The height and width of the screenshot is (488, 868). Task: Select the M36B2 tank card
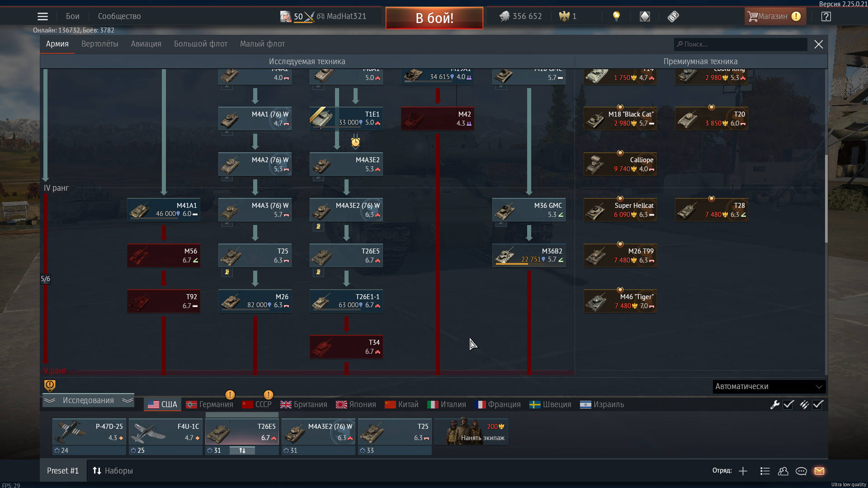[x=529, y=255]
